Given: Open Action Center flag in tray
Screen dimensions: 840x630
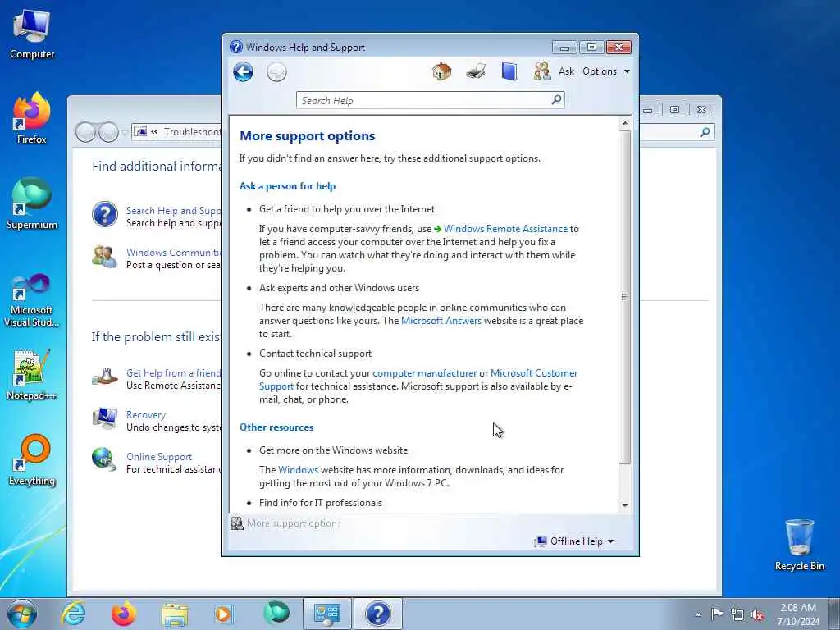Looking at the screenshot, I should click(x=717, y=614).
